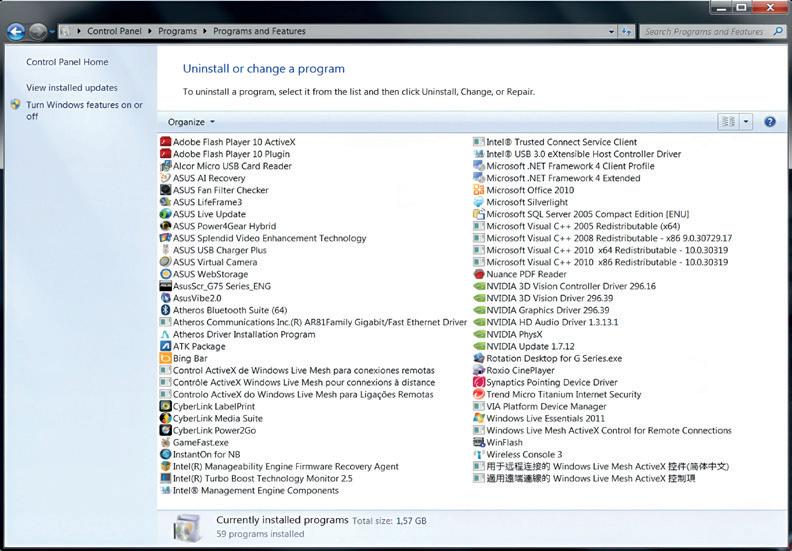Click the ASUS Live Update globe icon

[165, 214]
